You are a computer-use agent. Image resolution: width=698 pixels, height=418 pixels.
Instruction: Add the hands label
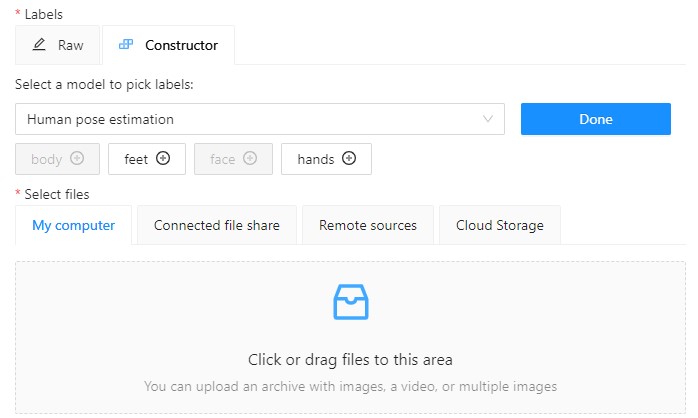point(326,158)
